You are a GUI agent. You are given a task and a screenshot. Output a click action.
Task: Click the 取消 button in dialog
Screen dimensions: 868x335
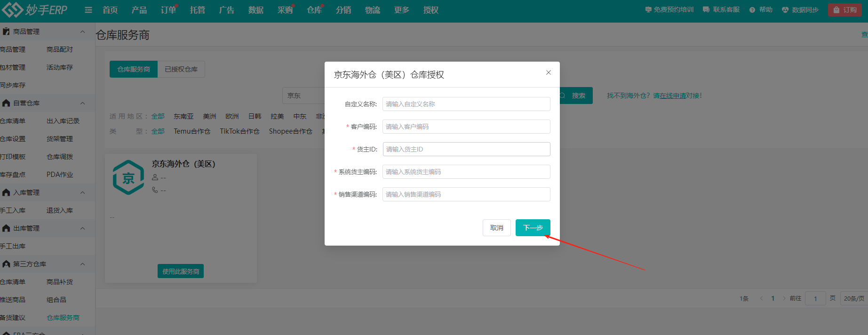tap(497, 228)
